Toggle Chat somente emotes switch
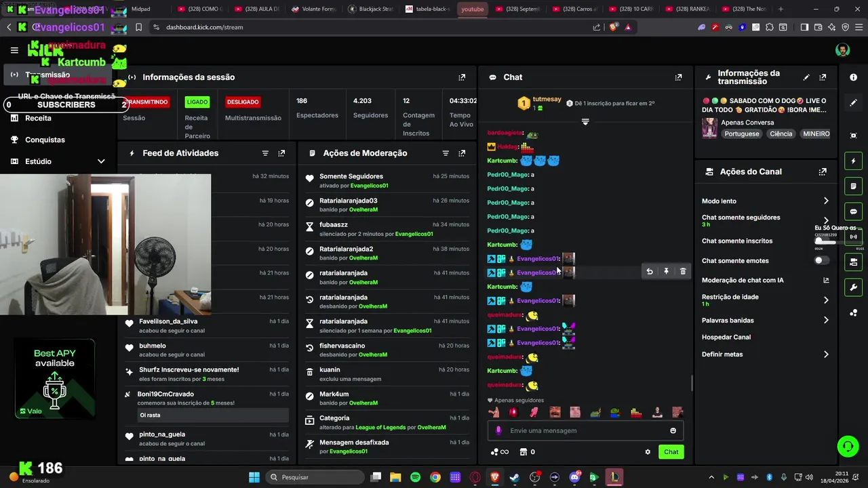The height and width of the screenshot is (488, 868). pyautogui.click(x=821, y=260)
